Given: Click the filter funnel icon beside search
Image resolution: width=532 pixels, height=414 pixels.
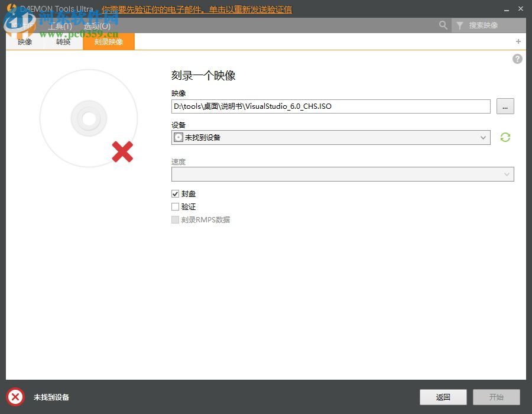Looking at the screenshot, I should [460, 25].
